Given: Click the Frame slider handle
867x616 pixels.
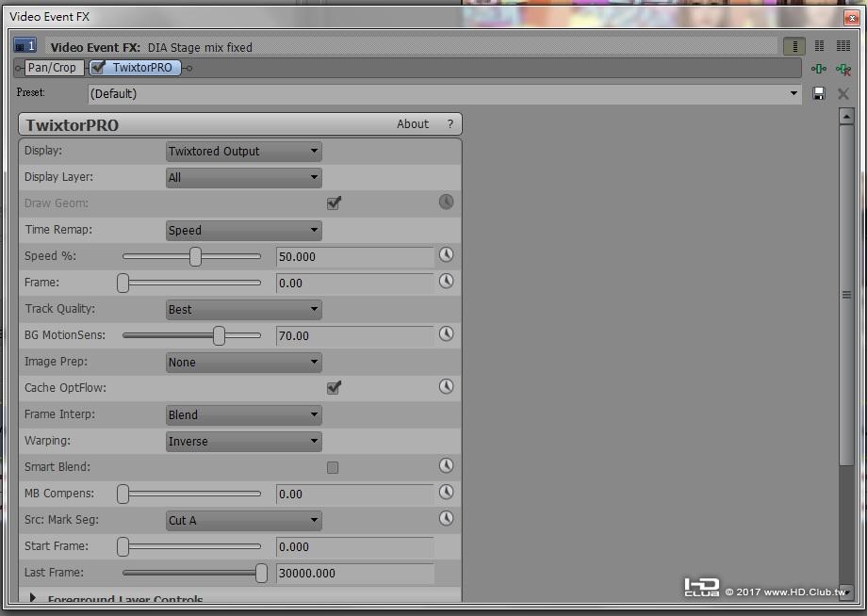Looking at the screenshot, I should [123, 283].
